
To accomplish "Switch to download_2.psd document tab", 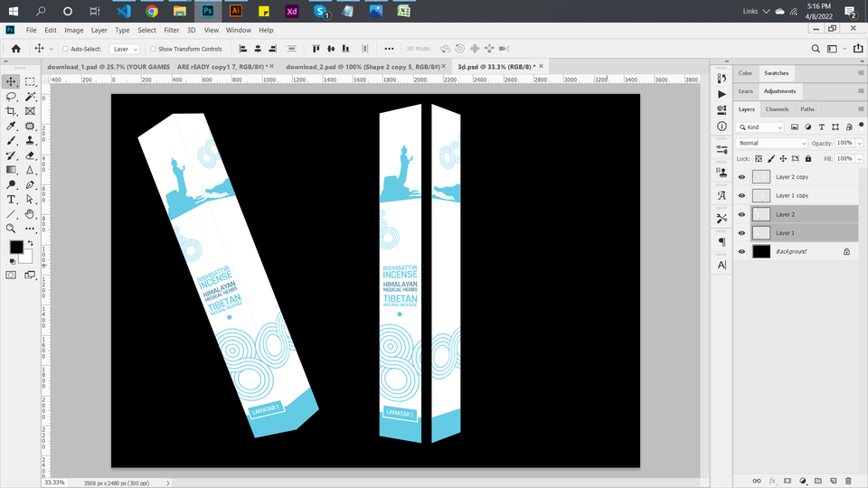I will [362, 67].
